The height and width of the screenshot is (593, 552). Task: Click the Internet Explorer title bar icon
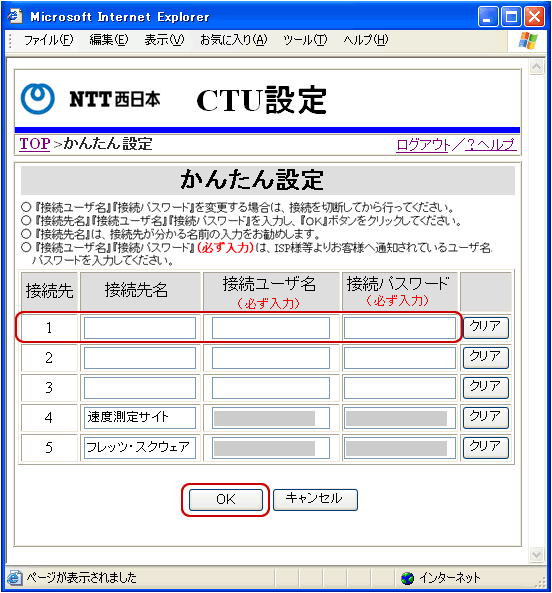16,16
